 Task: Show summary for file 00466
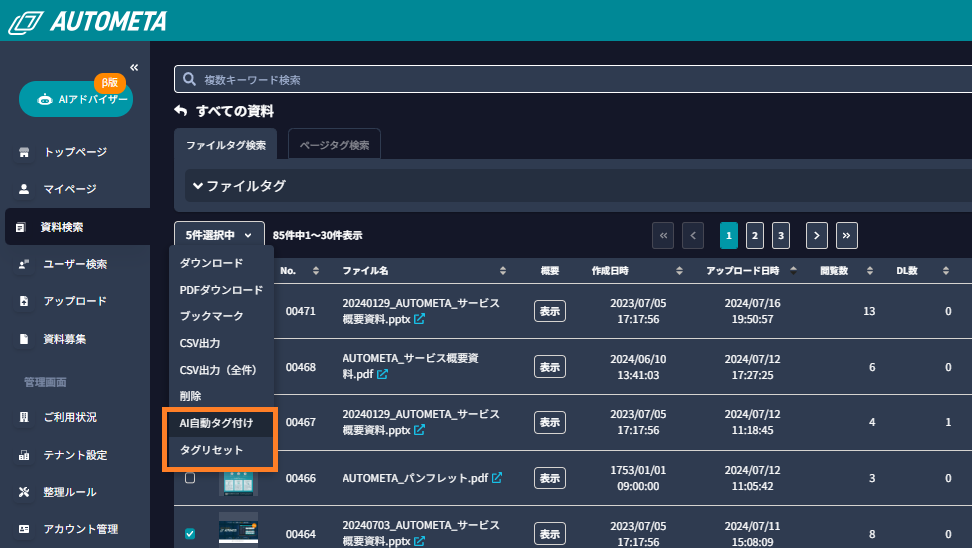(x=550, y=478)
